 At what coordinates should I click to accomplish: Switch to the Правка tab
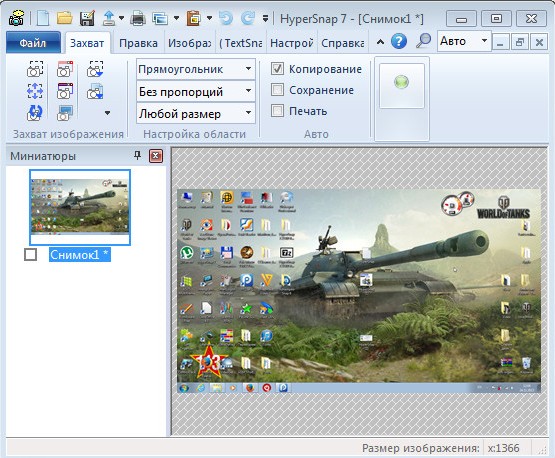pos(138,43)
